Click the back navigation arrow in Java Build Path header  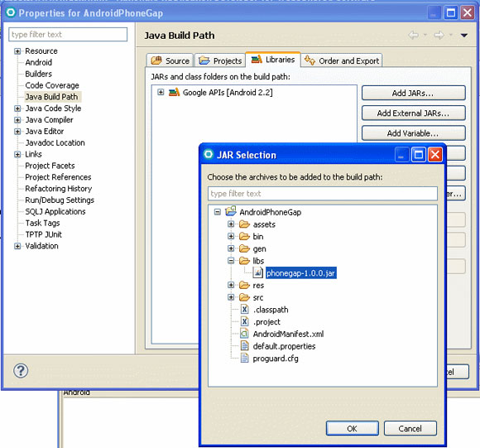(413, 36)
